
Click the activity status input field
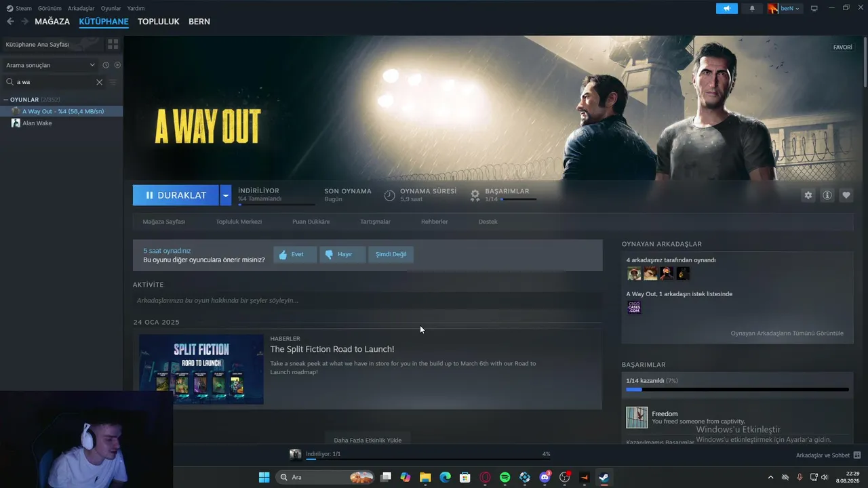point(368,300)
